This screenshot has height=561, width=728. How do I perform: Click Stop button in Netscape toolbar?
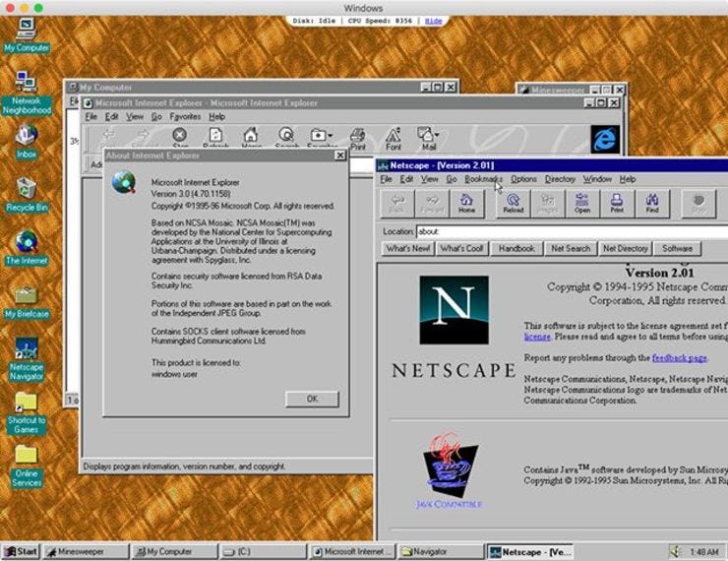click(x=698, y=204)
